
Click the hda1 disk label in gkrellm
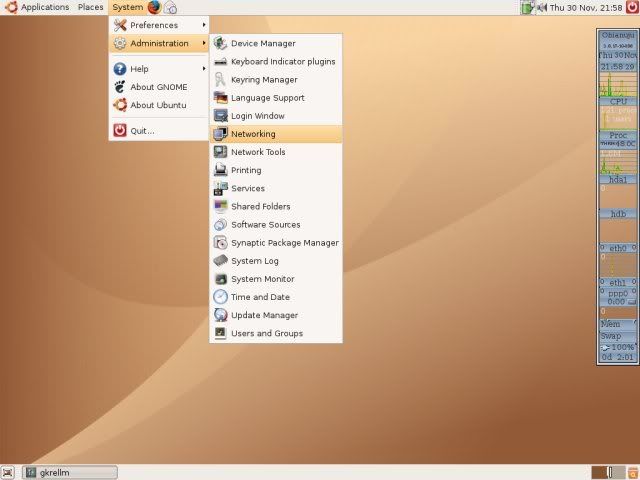pos(618,180)
